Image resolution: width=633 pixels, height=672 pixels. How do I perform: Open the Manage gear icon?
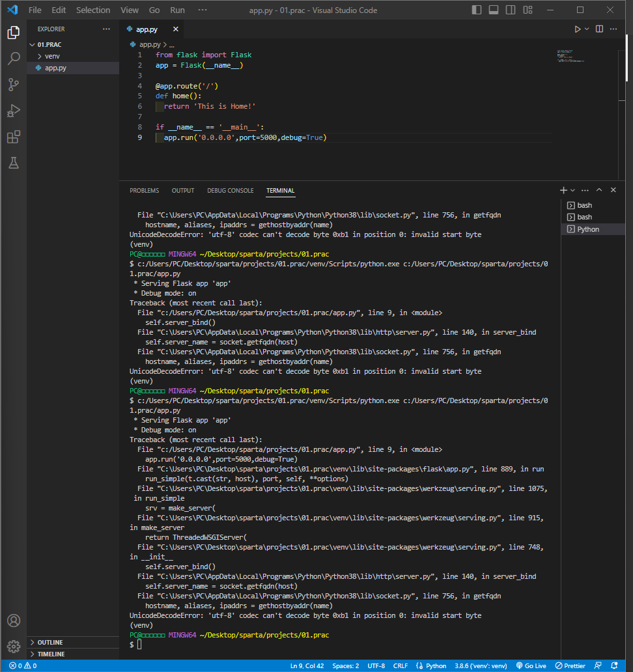coord(14,647)
